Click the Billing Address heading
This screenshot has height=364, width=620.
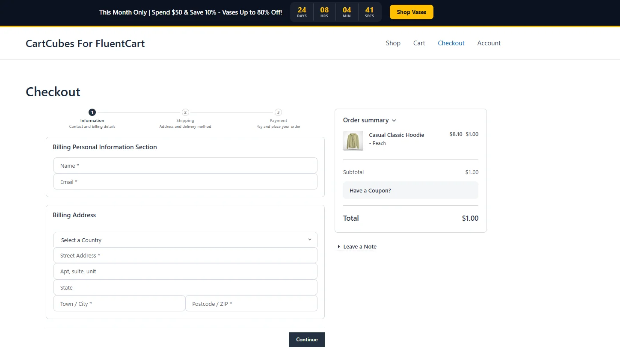click(x=74, y=215)
